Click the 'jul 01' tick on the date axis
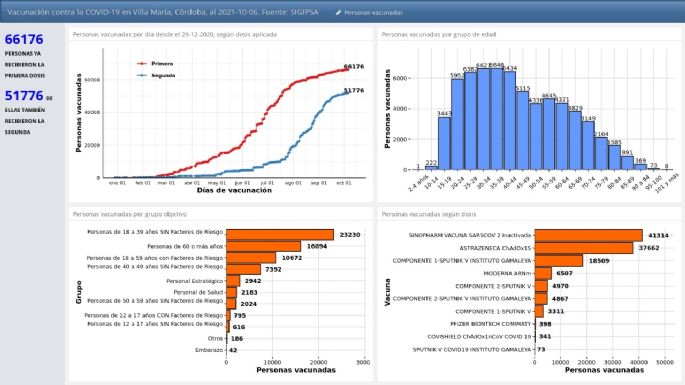Viewport: 685px width, 385px height. [x=267, y=183]
